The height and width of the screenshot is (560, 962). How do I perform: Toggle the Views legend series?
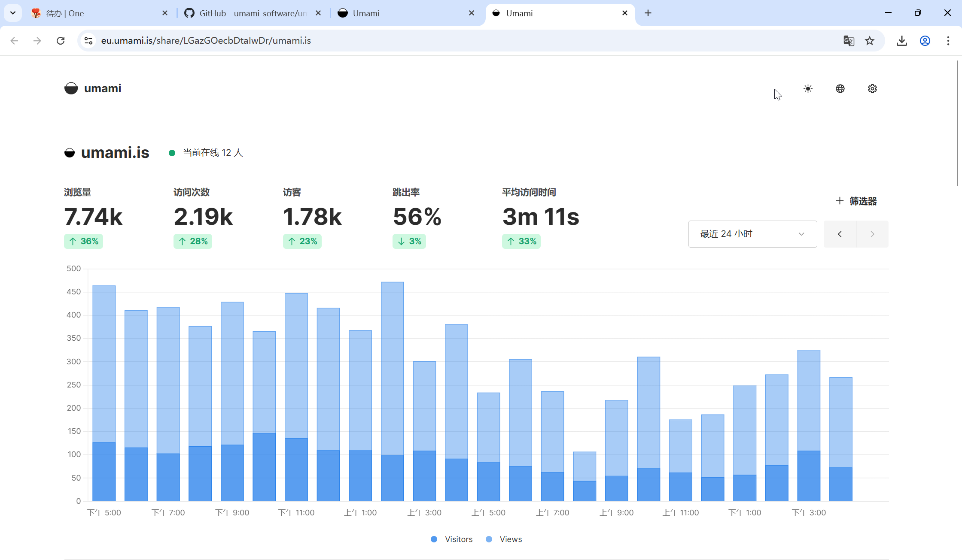pyautogui.click(x=504, y=539)
